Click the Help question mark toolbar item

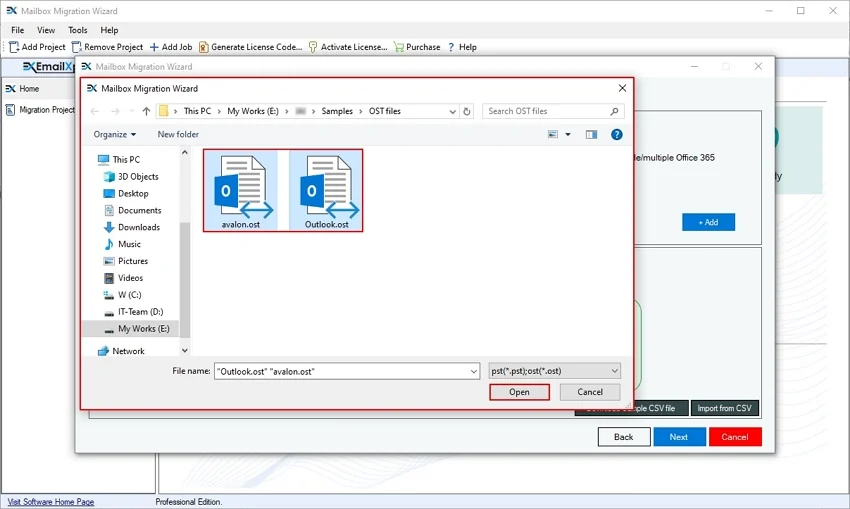[x=462, y=47]
